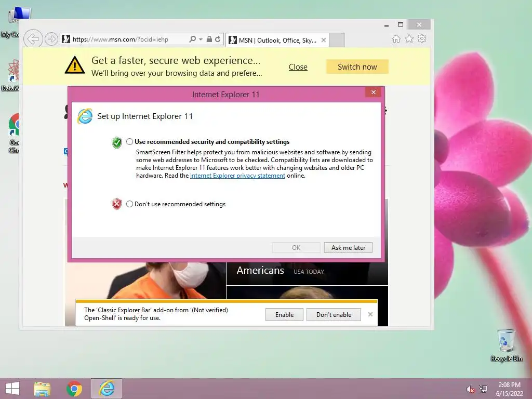Open Favorites with the star icon

coord(409,38)
